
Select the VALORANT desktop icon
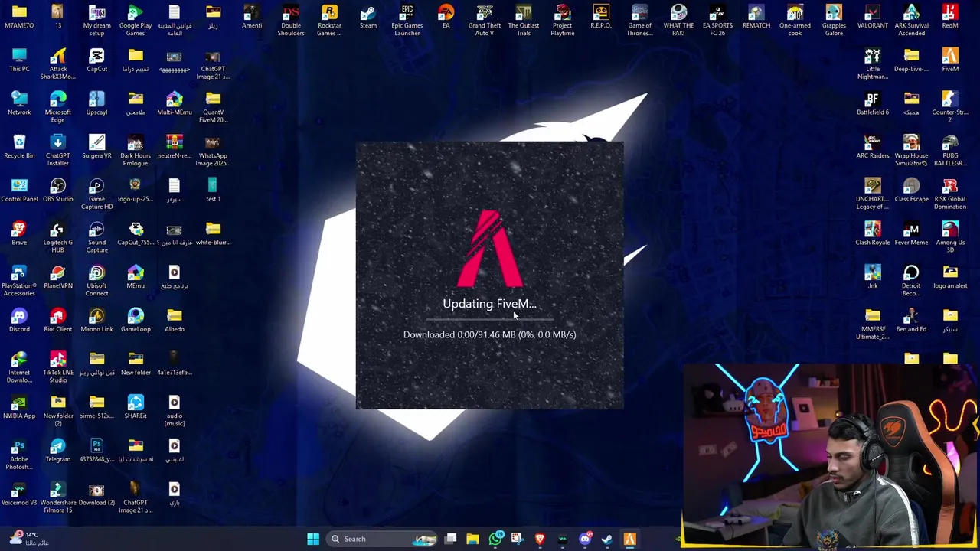click(872, 17)
